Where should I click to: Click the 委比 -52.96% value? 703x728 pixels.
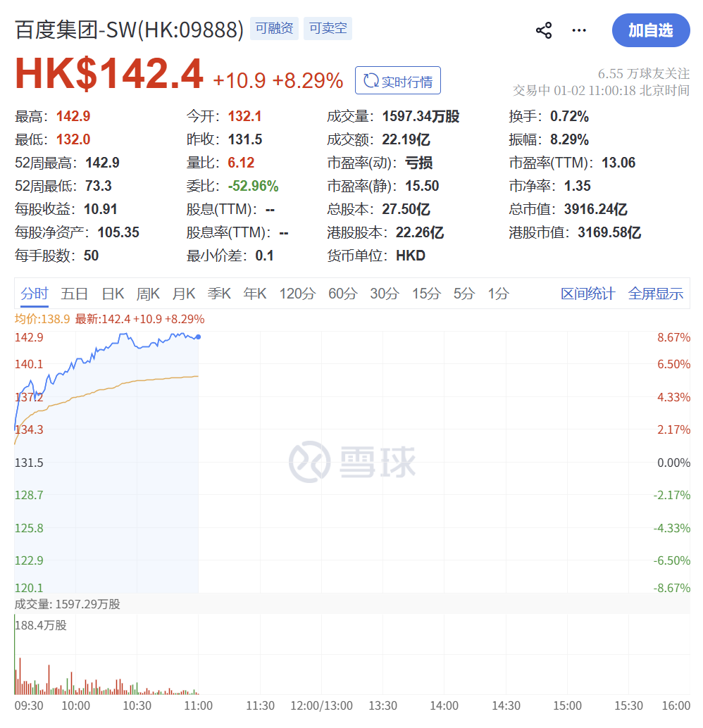click(253, 186)
